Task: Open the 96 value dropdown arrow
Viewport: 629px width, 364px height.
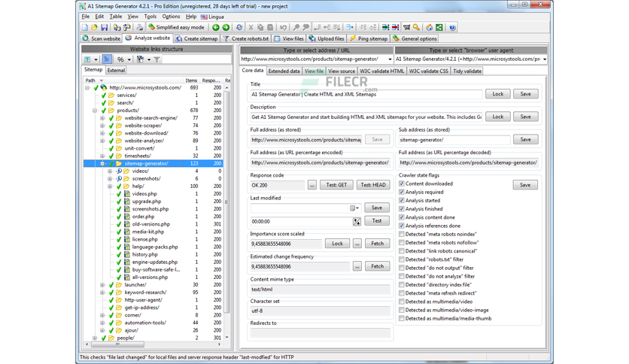Action: pyautogui.click(x=129, y=59)
